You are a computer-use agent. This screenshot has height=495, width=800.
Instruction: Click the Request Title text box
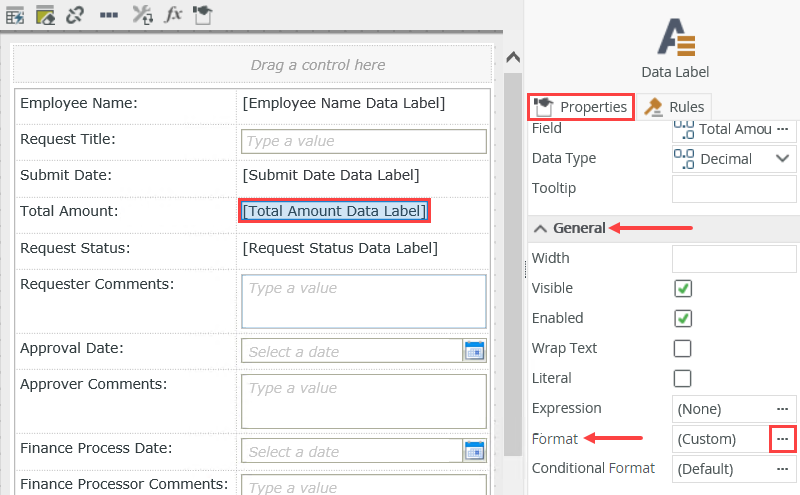click(x=364, y=141)
